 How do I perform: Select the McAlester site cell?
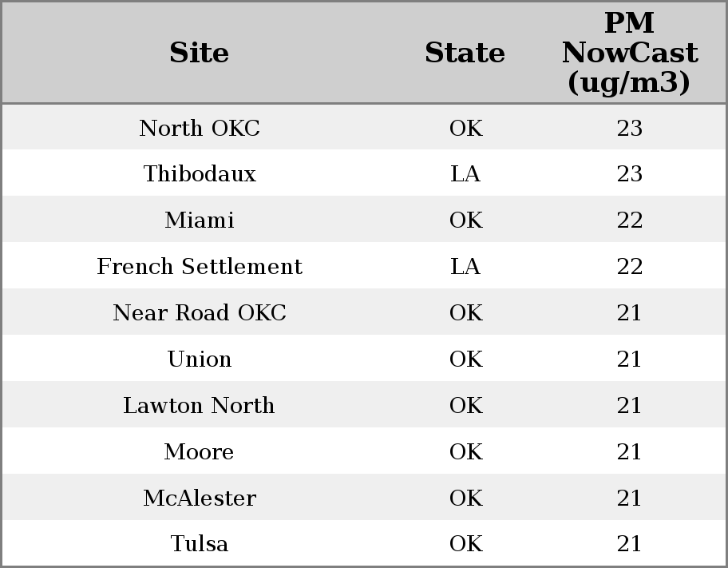[x=200, y=498]
